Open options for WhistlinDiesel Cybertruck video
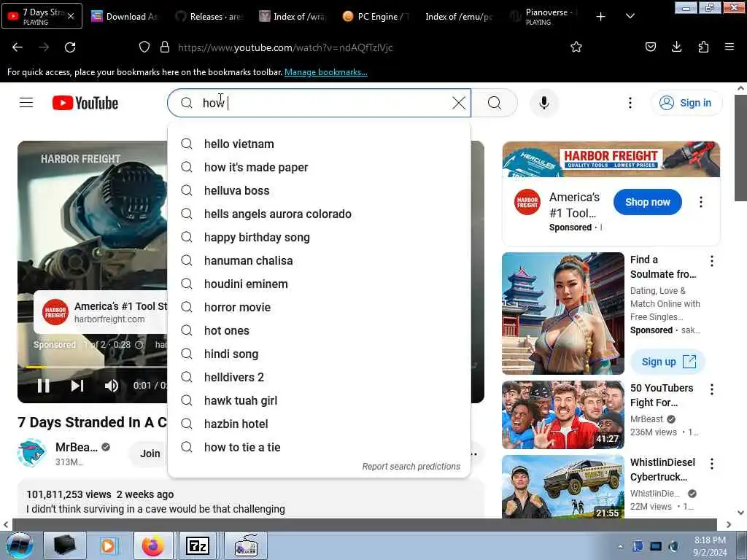747x560 pixels. click(x=712, y=464)
